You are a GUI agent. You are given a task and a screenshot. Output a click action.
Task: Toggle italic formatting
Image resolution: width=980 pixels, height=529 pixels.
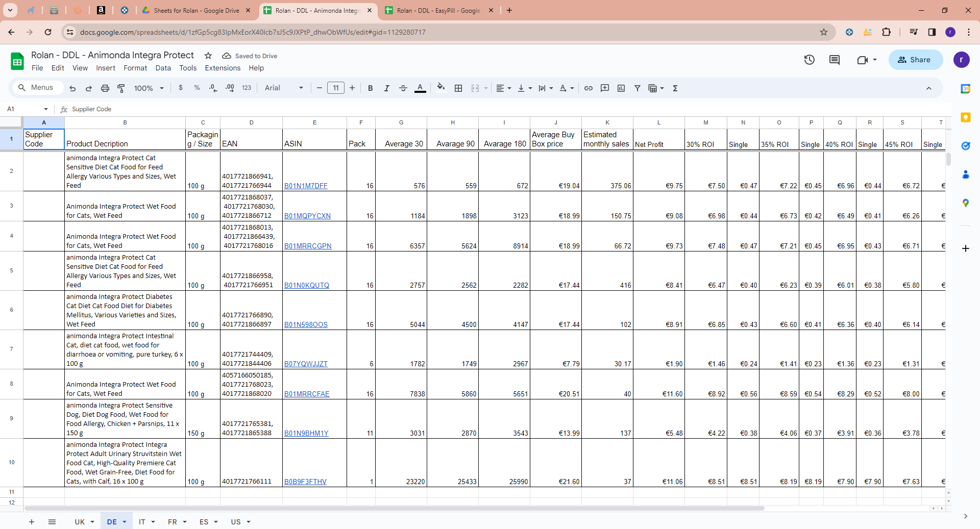387,88
